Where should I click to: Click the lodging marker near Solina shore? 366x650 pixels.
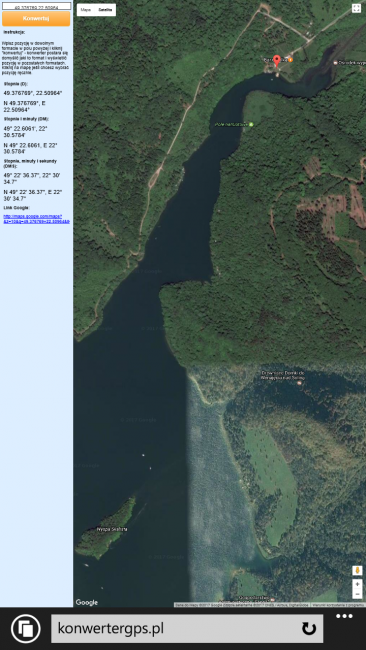[300, 382]
